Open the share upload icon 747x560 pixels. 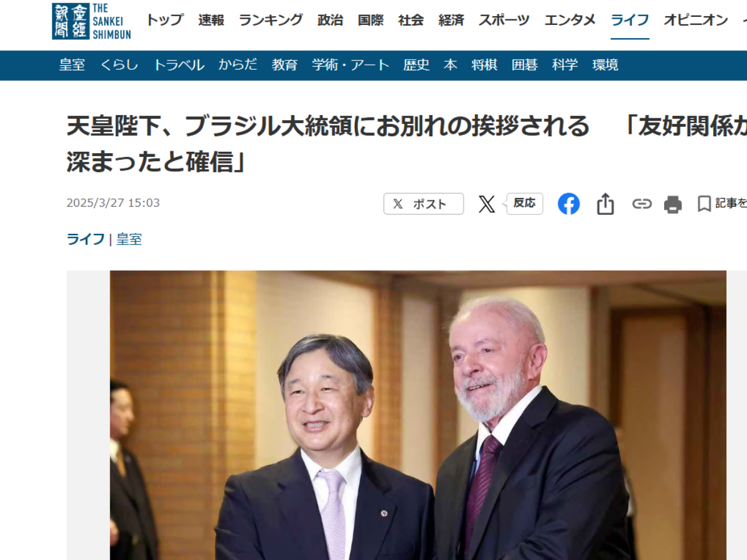tap(605, 204)
